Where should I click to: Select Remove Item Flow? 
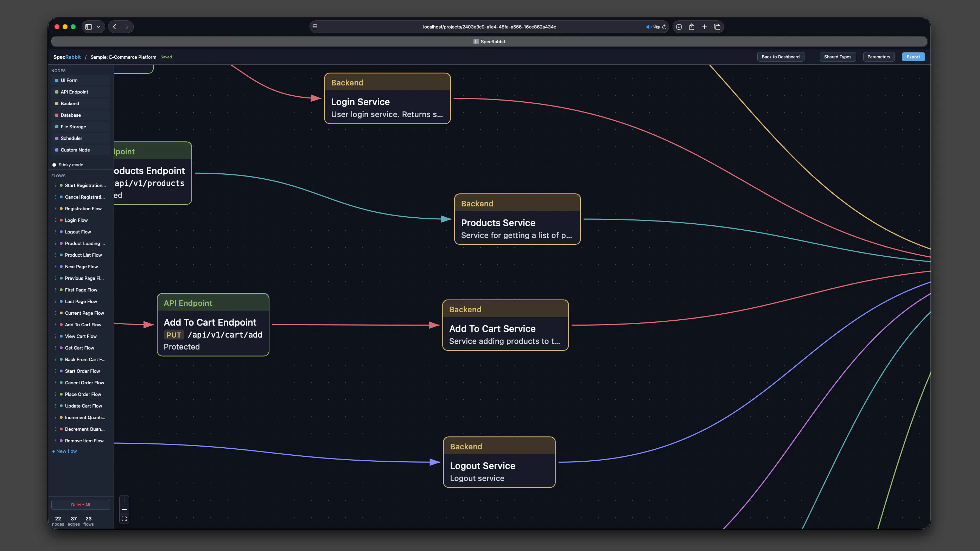coord(81,440)
